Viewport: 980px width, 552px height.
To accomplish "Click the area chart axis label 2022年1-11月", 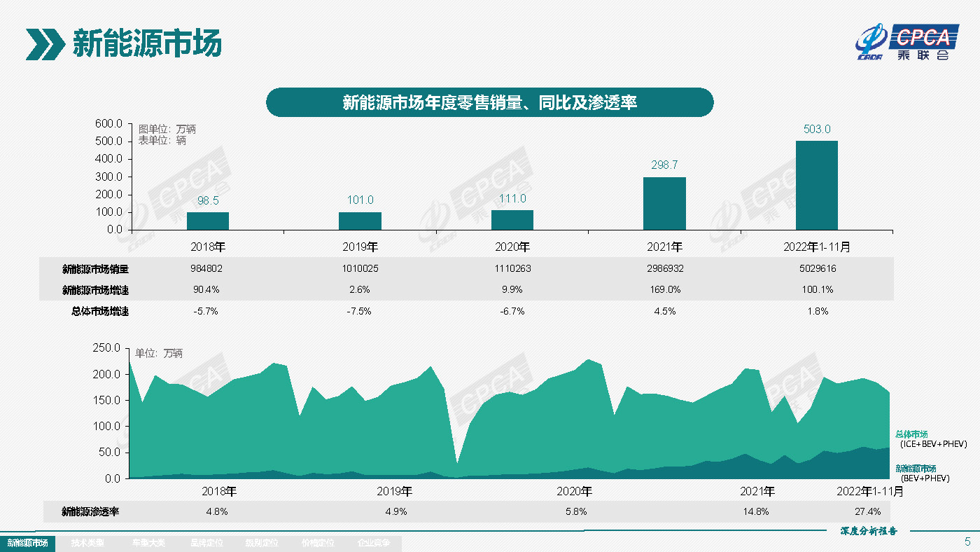I will 870,491.
